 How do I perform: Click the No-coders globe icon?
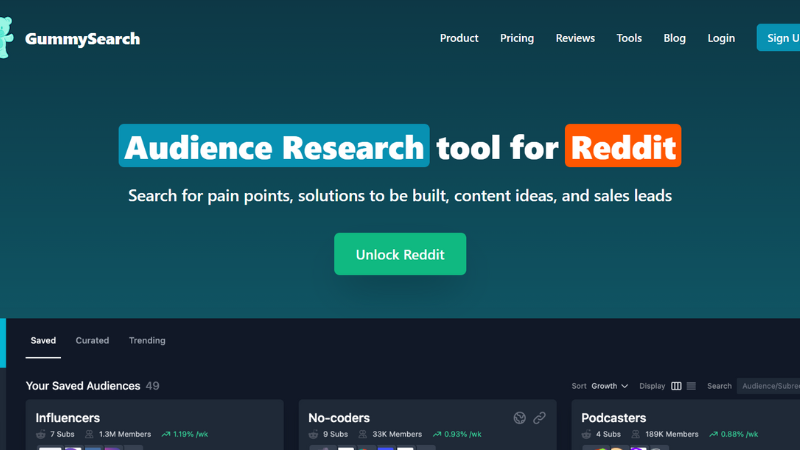click(519, 418)
